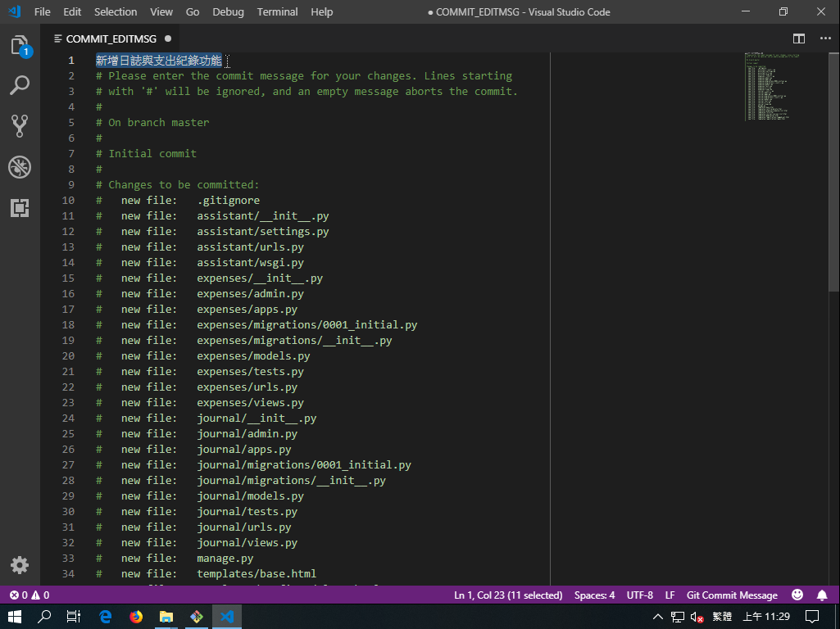Click the Spaces: 4 indentation setting
Viewport: 840px width, 629px height.
click(594, 595)
